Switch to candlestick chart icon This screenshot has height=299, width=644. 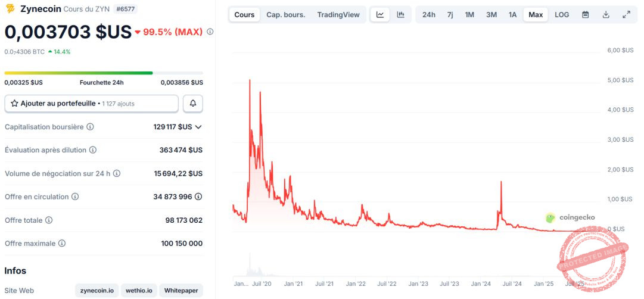[400, 15]
